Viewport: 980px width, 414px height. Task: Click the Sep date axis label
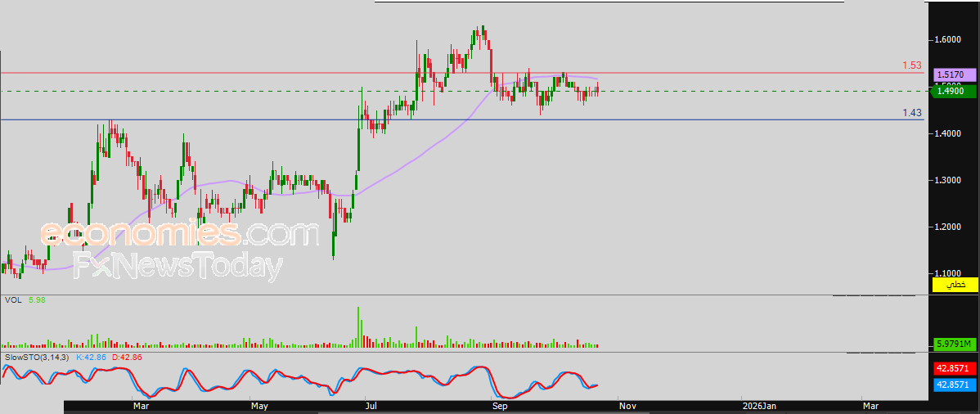pyautogui.click(x=499, y=407)
